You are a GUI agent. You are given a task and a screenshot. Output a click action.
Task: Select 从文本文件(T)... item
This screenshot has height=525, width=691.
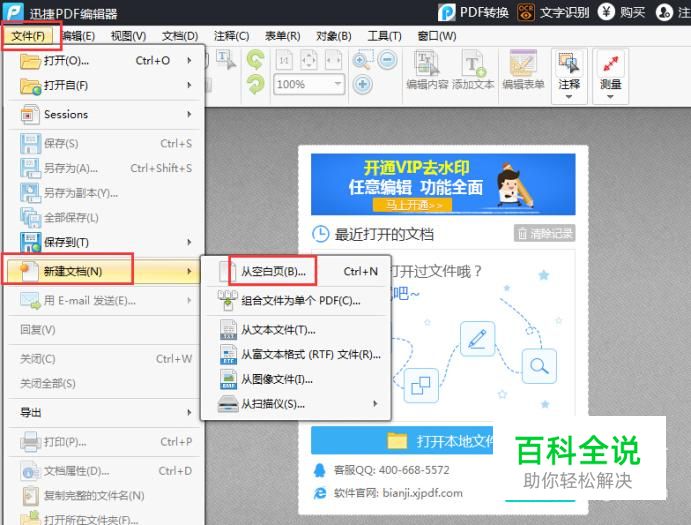tap(296, 330)
